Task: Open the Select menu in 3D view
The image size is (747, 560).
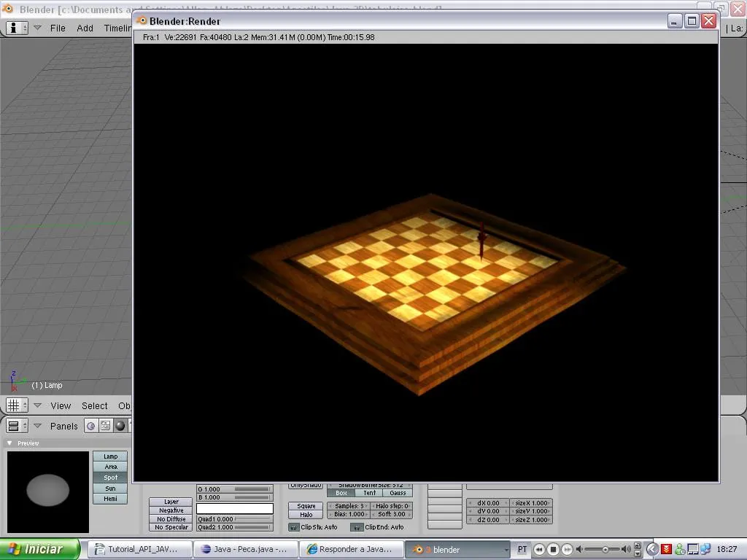Action: click(x=94, y=405)
